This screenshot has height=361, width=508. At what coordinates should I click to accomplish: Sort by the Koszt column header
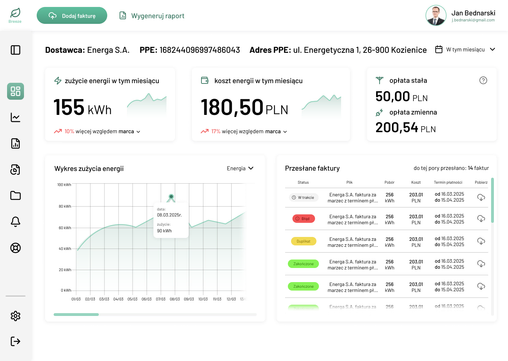click(416, 182)
